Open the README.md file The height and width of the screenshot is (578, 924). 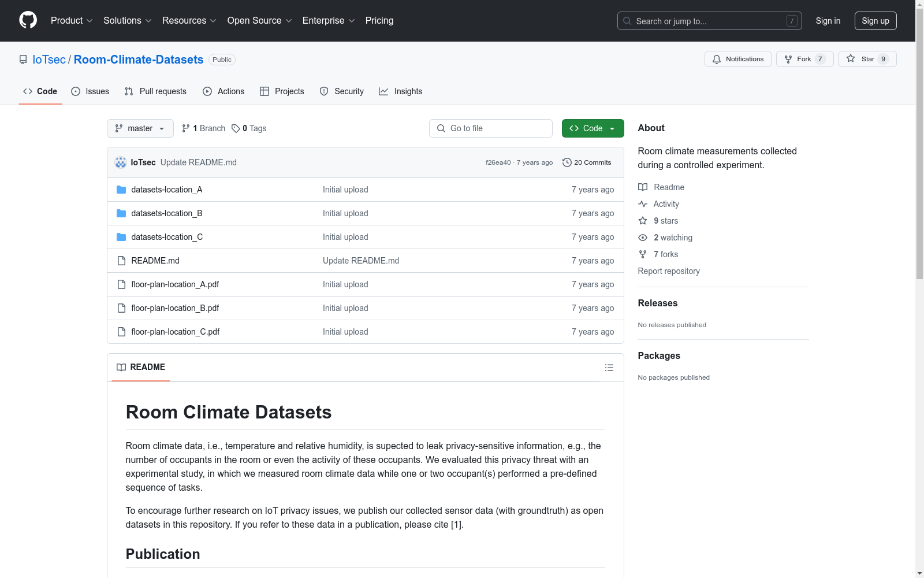(155, 261)
